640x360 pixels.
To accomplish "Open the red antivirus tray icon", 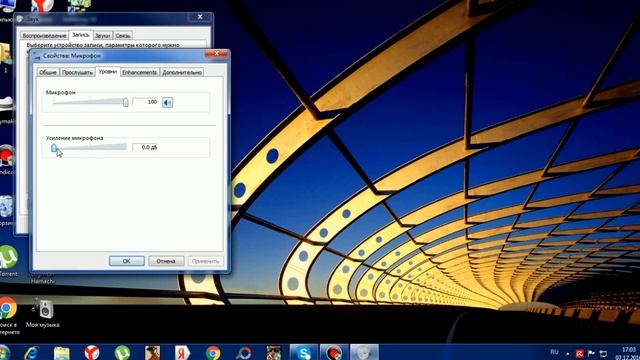I will 580,353.
